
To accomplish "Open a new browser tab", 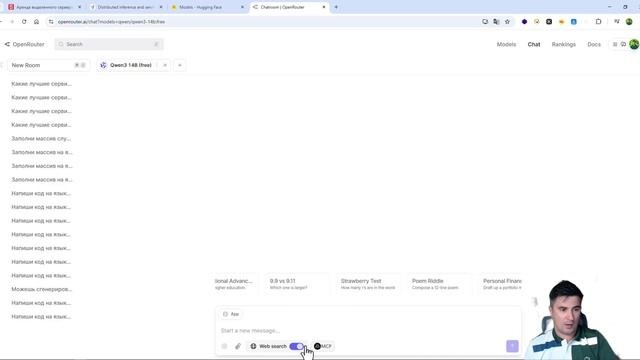I will [x=336, y=7].
